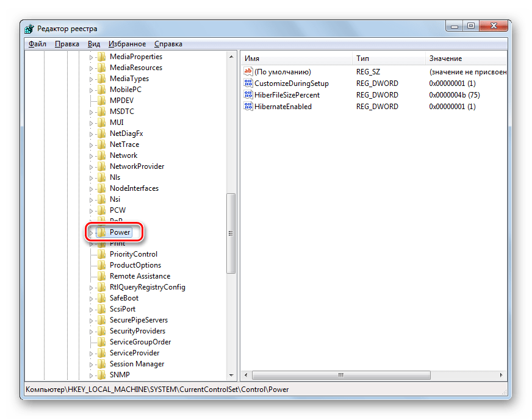Expand the MUI key
532x420 pixels.
[91, 123]
